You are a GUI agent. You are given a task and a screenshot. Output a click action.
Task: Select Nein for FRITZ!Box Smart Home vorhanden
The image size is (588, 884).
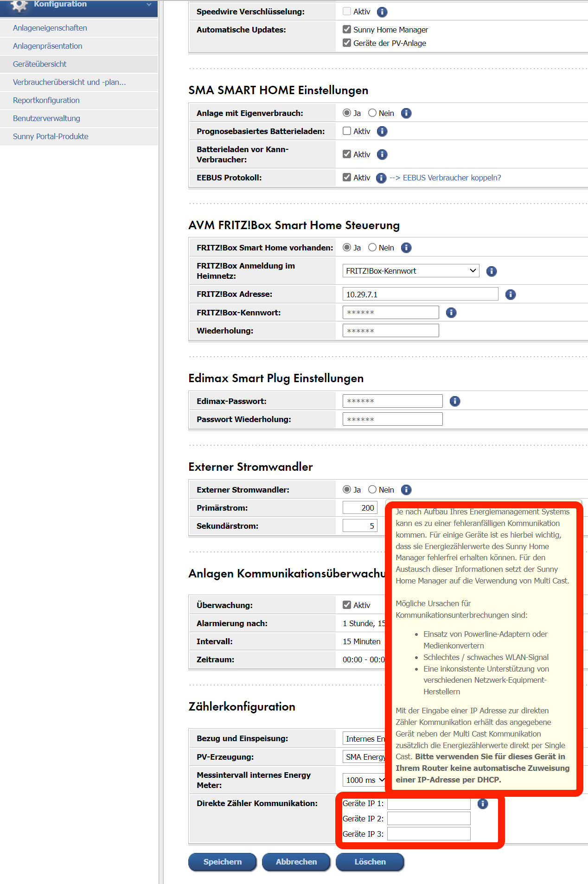click(x=372, y=247)
